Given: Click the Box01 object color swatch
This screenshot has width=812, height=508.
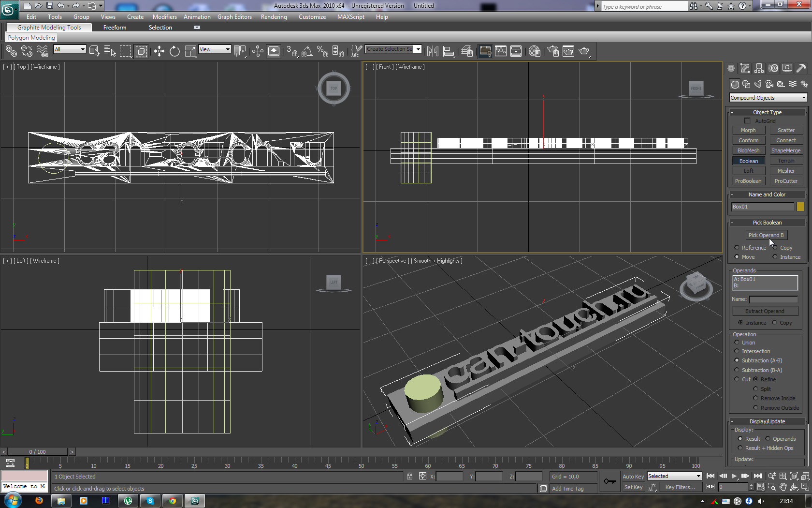Looking at the screenshot, I should [800, 207].
